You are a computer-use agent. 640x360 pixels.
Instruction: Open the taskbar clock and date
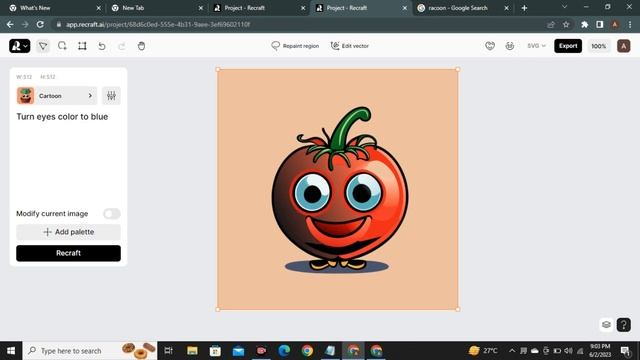click(x=600, y=351)
